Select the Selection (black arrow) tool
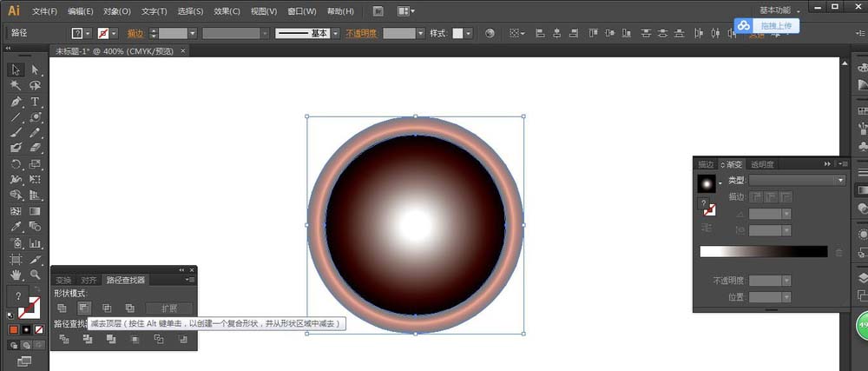The height and width of the screenshot is (371, 868). point(16,70)
